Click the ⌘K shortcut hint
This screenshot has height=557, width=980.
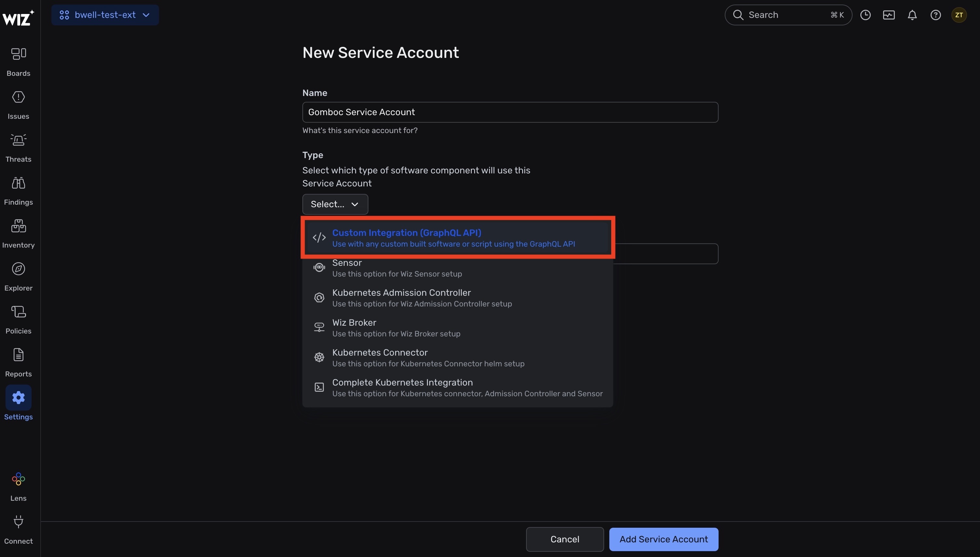(x=837, y=15)
